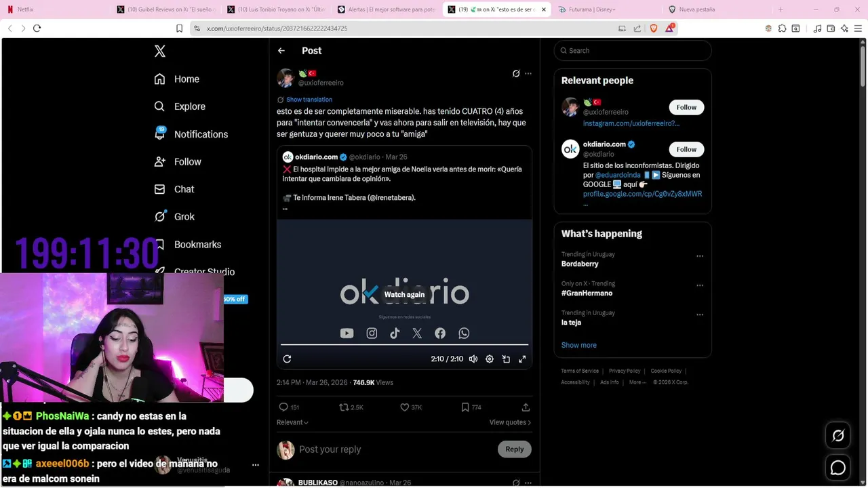Click Show more under What's happening
The width and height of the screenshot is (868, 488).
click(x=578, y=345)
